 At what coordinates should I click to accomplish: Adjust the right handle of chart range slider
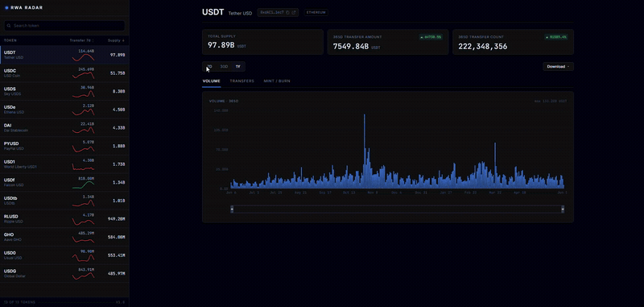click(x=563, y=210)
